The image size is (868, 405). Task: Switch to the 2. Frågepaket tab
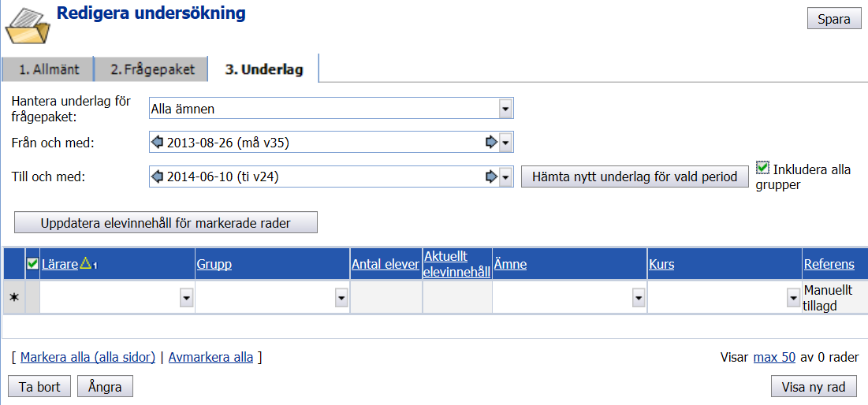[152, 69]
